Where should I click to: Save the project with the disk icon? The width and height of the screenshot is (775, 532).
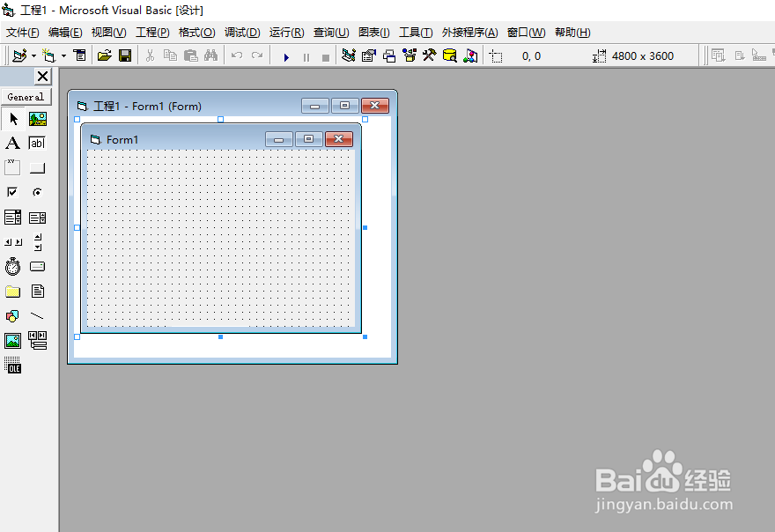125,55
